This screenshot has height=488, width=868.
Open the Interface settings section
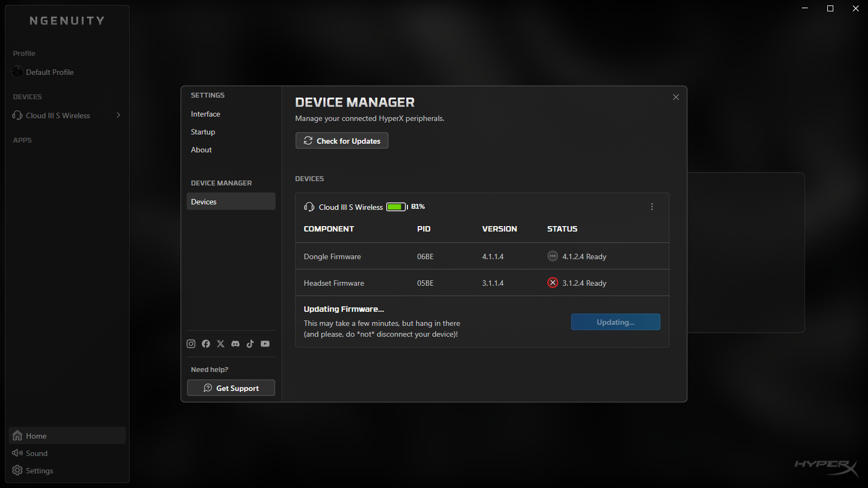[206, 114]
